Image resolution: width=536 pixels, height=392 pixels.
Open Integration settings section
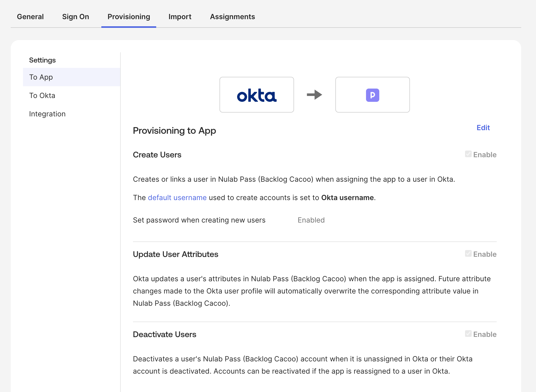71,114
